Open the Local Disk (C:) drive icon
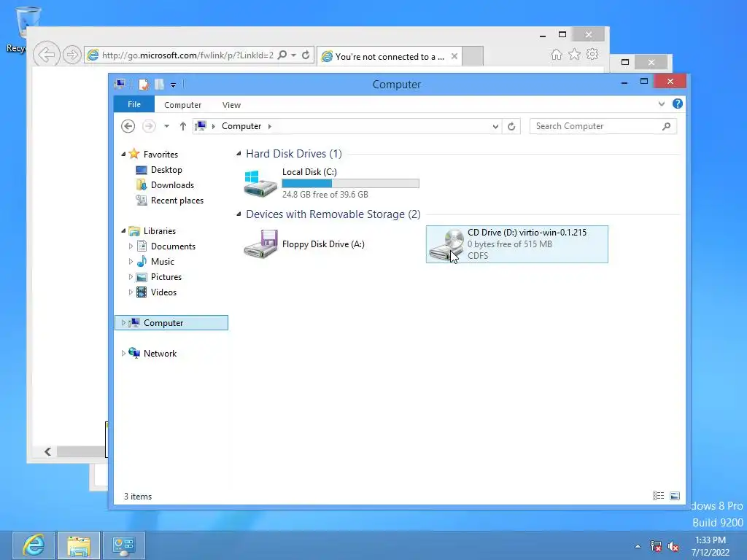 click(260, 184)
